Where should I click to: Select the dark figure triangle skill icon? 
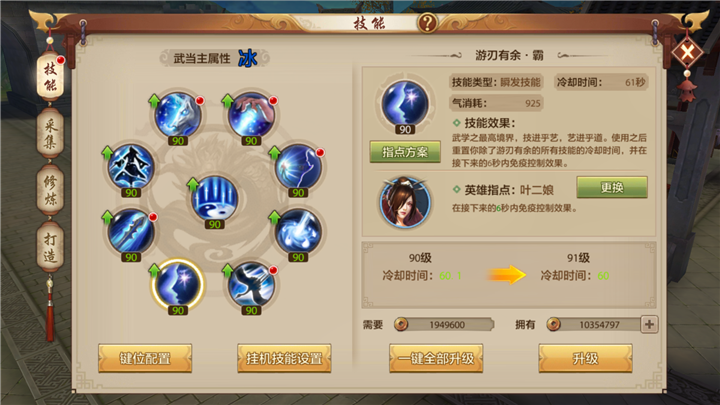[131, 167]
